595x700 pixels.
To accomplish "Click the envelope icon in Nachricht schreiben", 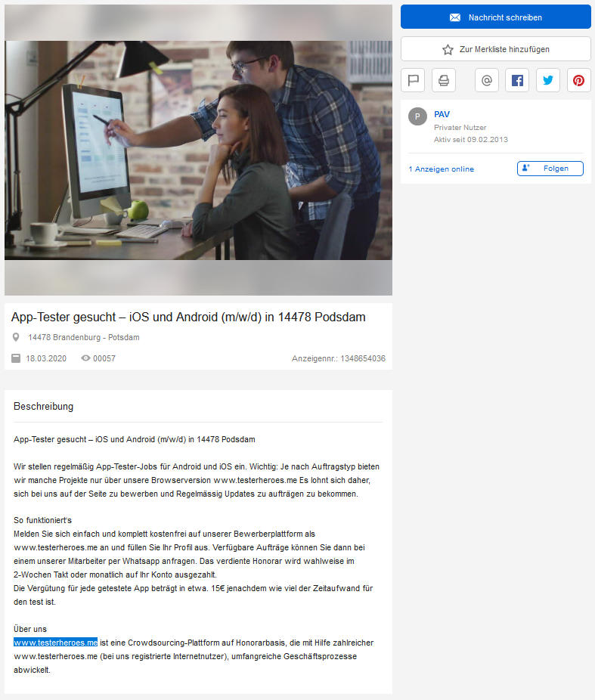I will click(x=455, y=17).
